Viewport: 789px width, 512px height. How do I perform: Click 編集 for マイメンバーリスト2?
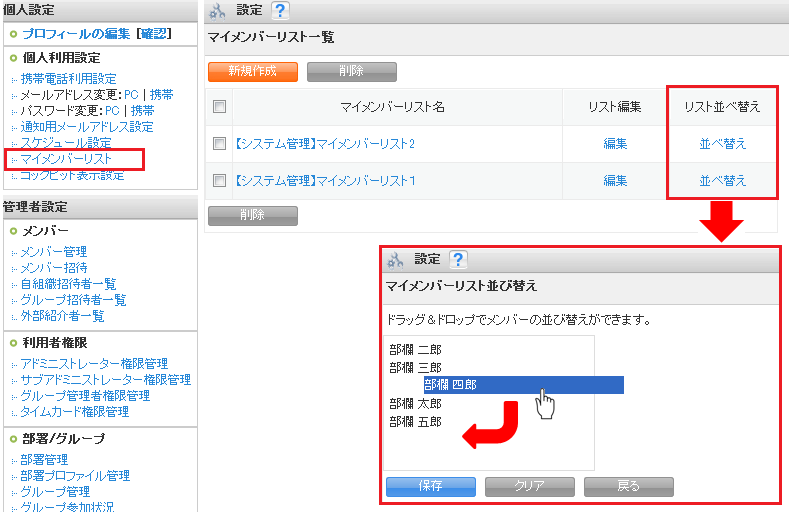[x=615, y=144]
